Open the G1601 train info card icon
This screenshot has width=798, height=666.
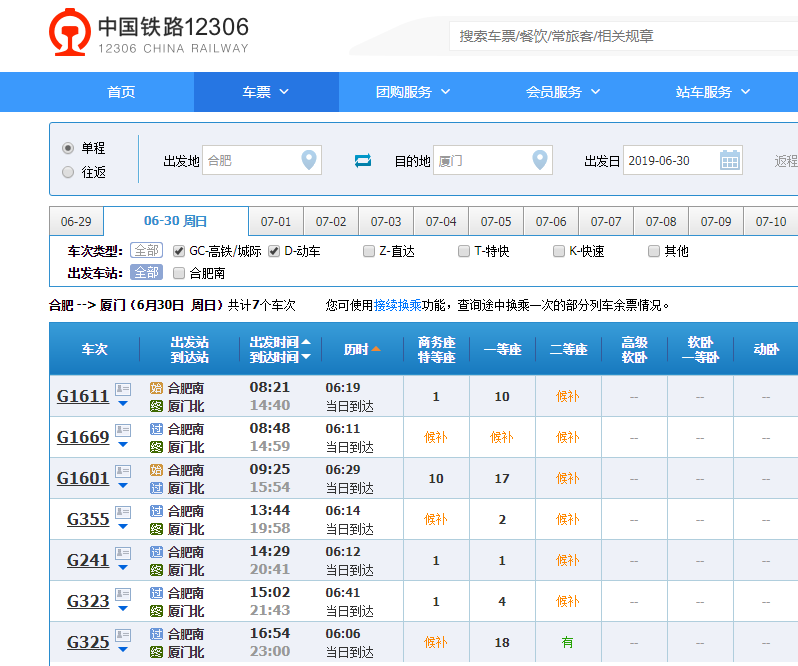[x=123, y=472]
